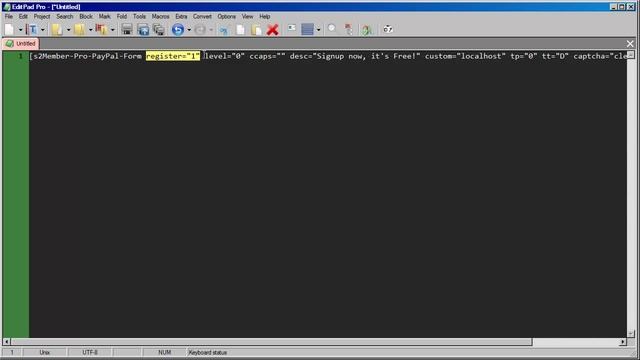Click the red X Delete icon
640x360 pixels.
[x=273, y=29]
